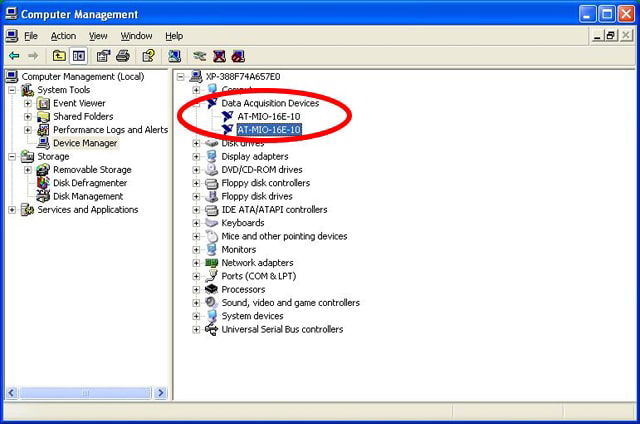Image resolution: width=640 pixels, height=424 pixels.
Task: Click the Network adapters category icon
Action: pyautogui.click(x=212, y=263)
